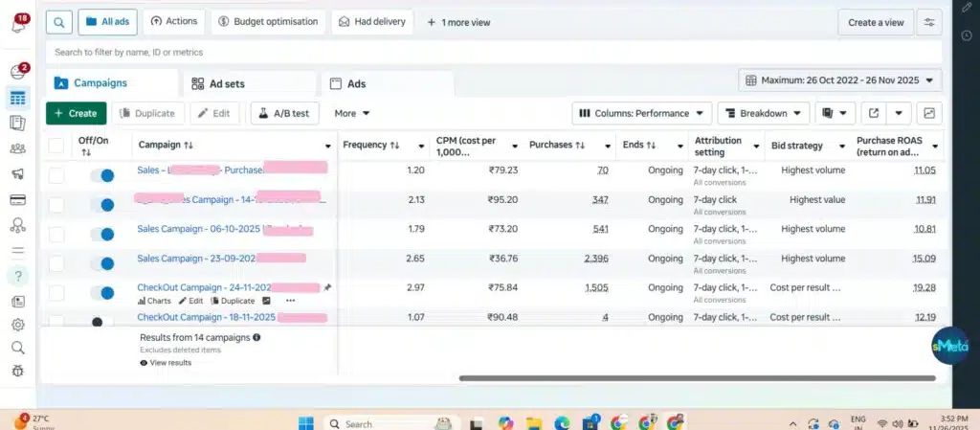
Task: Open the Help question mark icon
Action: [x=18, y=276]
